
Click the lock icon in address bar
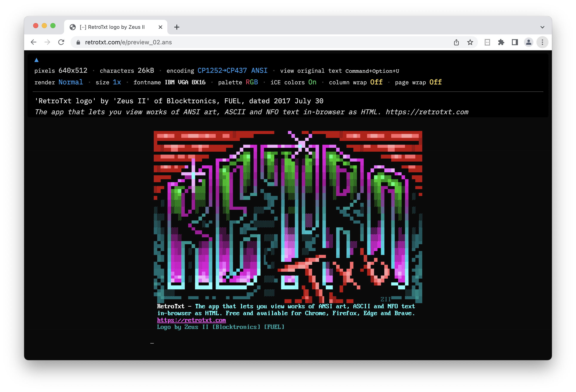[x=78, y=42]
